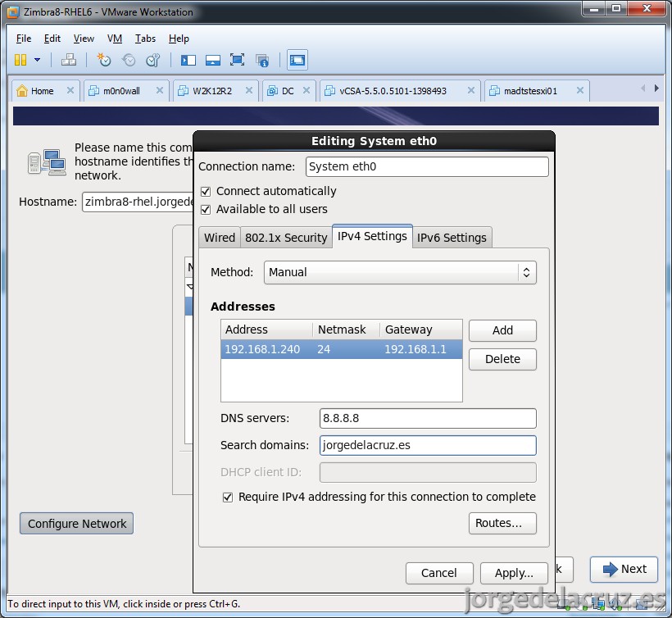This screenshot has width=672, height=618.
Task: Take a snapshot of this VM
Action: click(x=104, y=60)
